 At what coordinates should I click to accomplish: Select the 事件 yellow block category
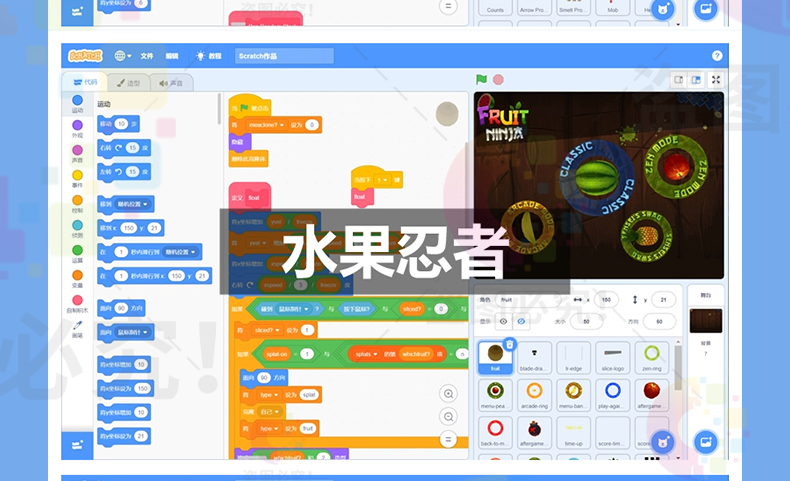click(x=77, y=174)
